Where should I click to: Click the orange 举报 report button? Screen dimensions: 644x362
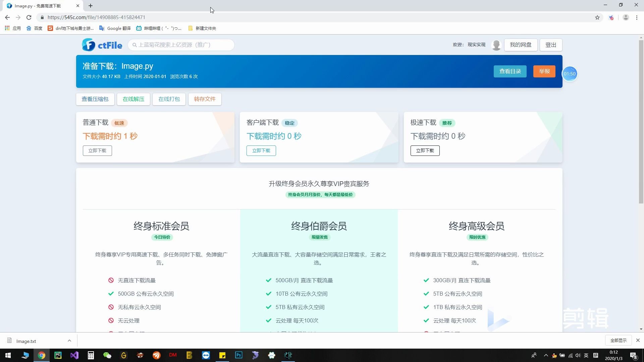click(544, 71)
